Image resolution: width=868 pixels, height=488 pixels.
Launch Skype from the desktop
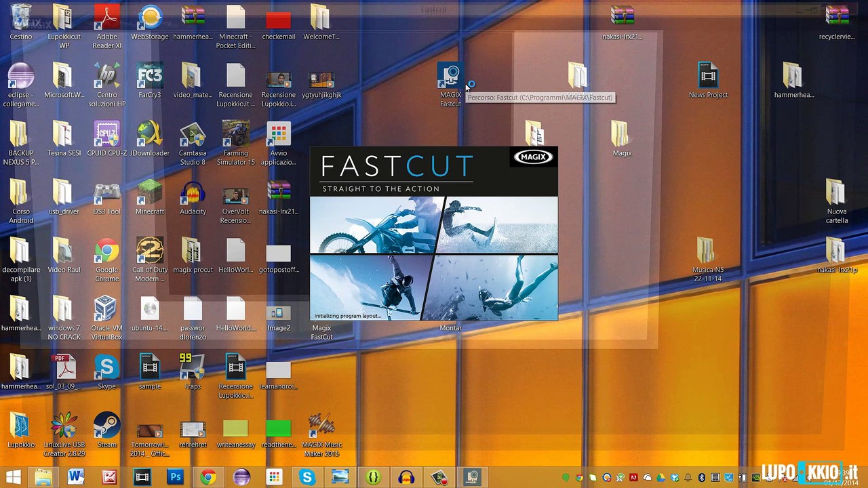(x=106, y=371)
